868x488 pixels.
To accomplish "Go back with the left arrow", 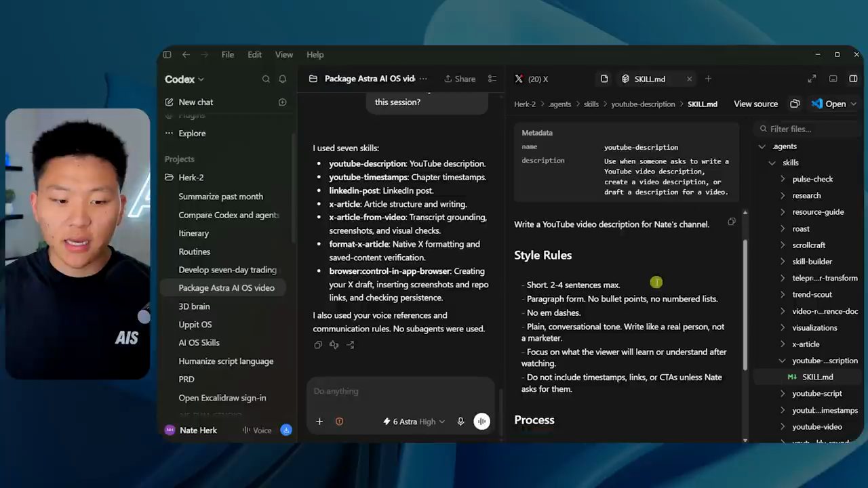I will (186, 55).
